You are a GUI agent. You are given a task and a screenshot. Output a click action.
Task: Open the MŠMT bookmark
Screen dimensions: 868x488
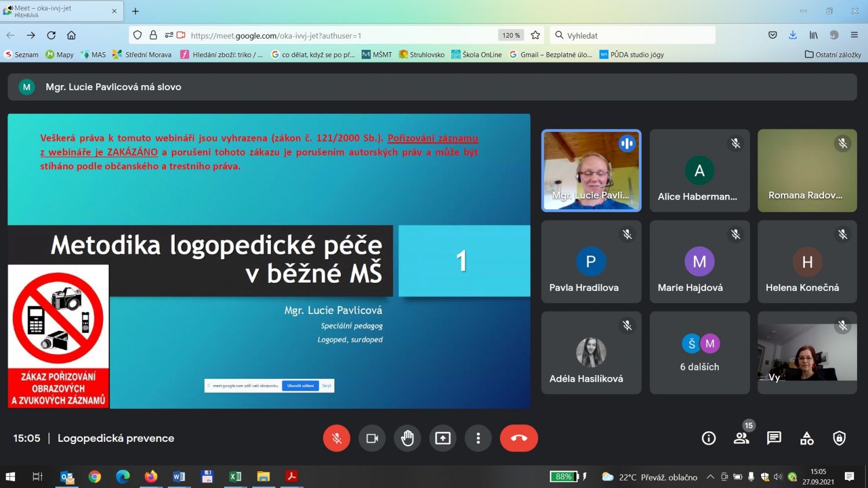pos(377,54)
